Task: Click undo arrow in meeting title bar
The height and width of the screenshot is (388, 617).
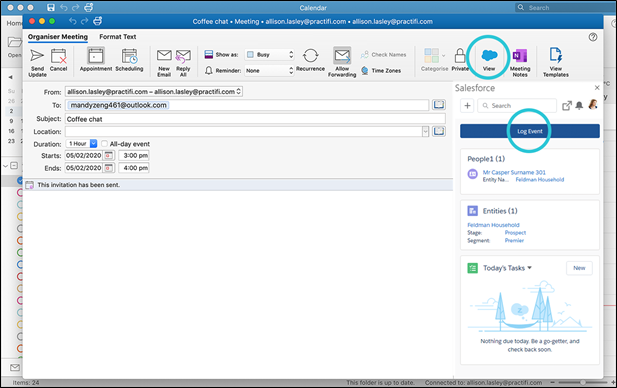Action: coord(72,21)
